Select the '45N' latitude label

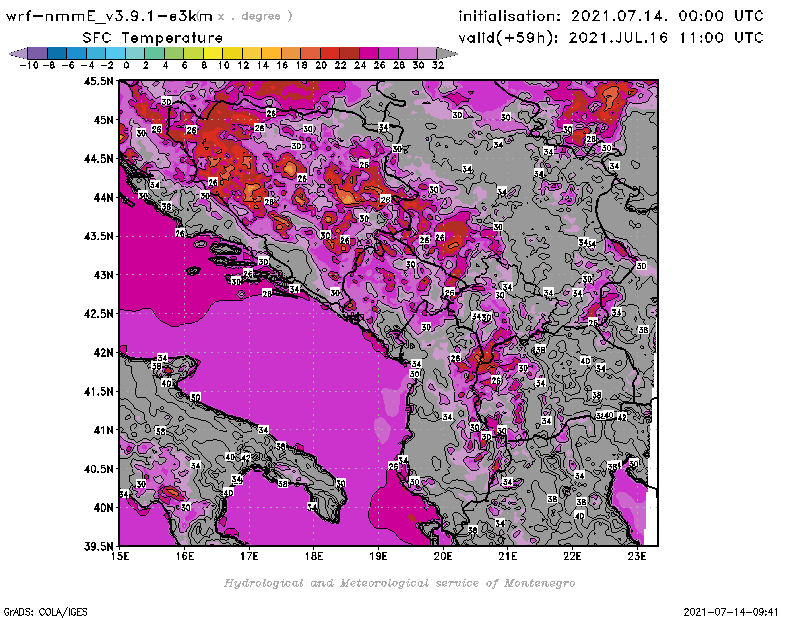coord(104,120)
